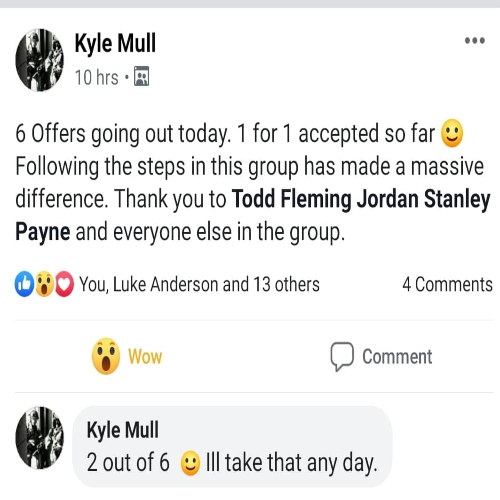The width and height of the screenshot is (500, 500).
Task: Open Kyle Mull's comment profile picture
Action: click(39, 438)
